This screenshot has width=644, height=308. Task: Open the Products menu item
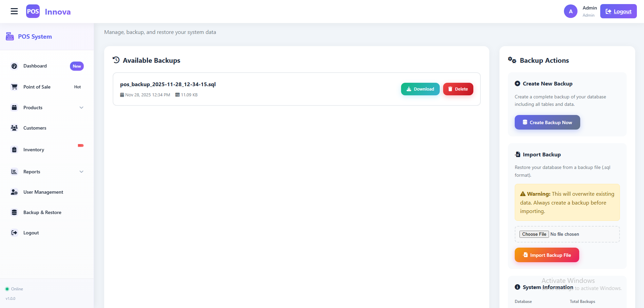[33, 108]
